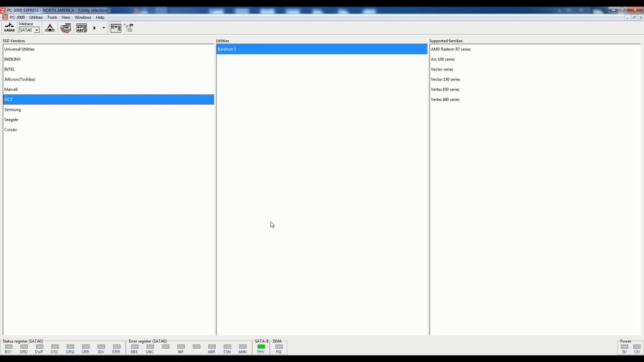Open the PC-3000 menu
The width and height of the screenshot is (644, 362).
[17, 18]
